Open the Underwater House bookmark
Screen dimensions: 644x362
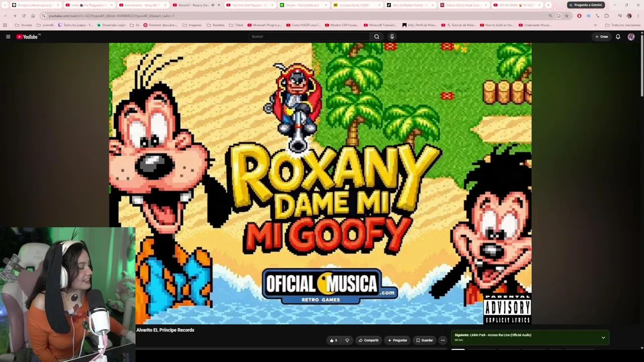[535, 25]
